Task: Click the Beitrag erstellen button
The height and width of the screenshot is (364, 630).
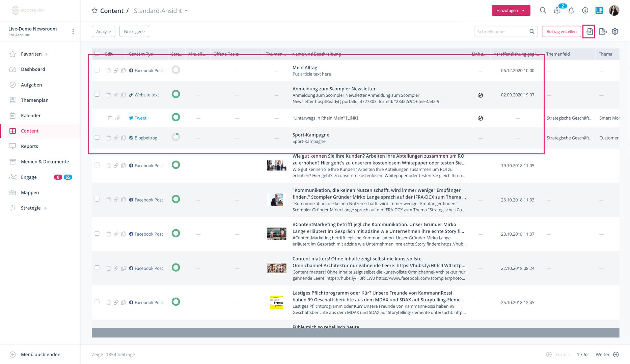Action: pyautogui.click(x=561, y=32)
